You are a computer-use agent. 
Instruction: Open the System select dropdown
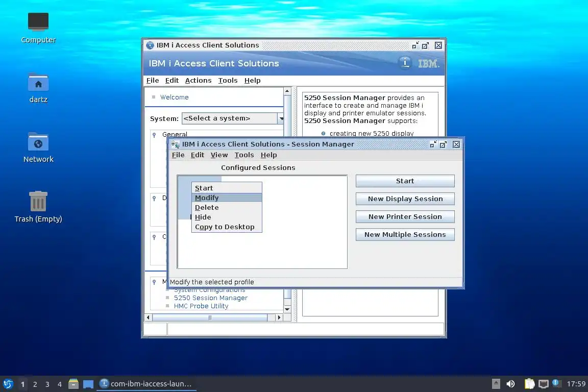pos(230,118)
